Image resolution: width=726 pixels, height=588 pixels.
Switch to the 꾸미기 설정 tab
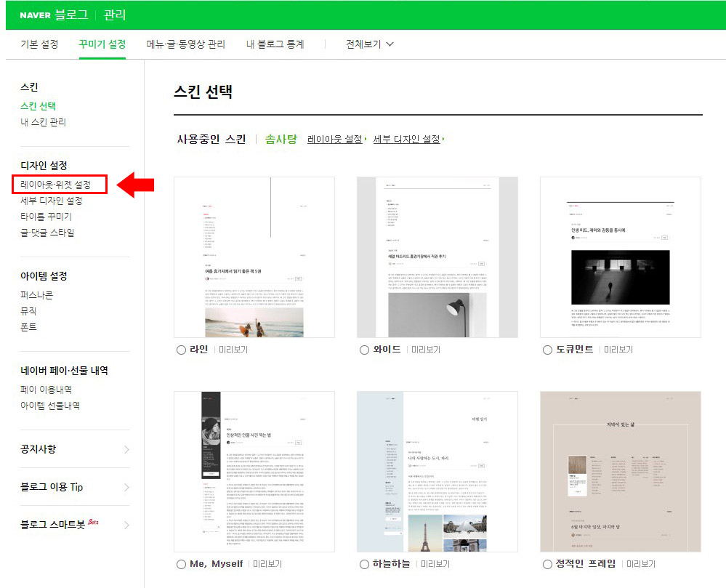[x=102, y=44]
